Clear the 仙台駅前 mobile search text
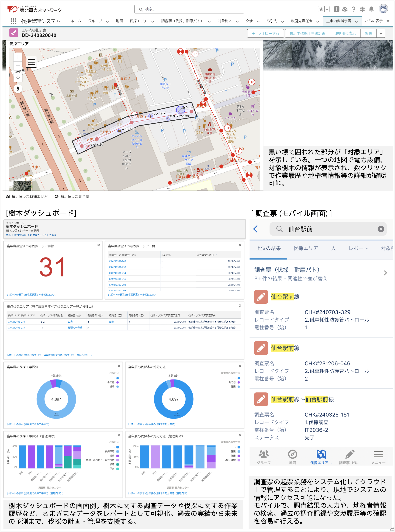 pyautogui.click(x=381, y=229)
